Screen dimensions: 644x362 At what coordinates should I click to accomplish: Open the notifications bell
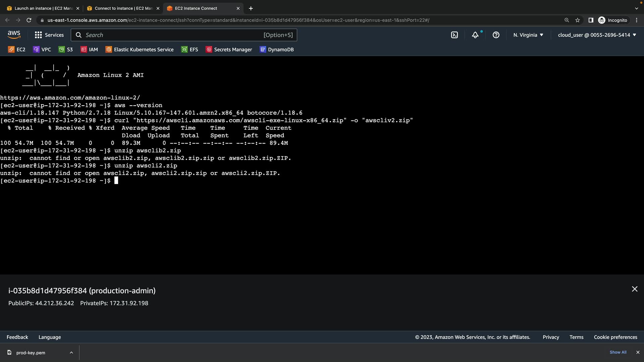tap(475, 35)
